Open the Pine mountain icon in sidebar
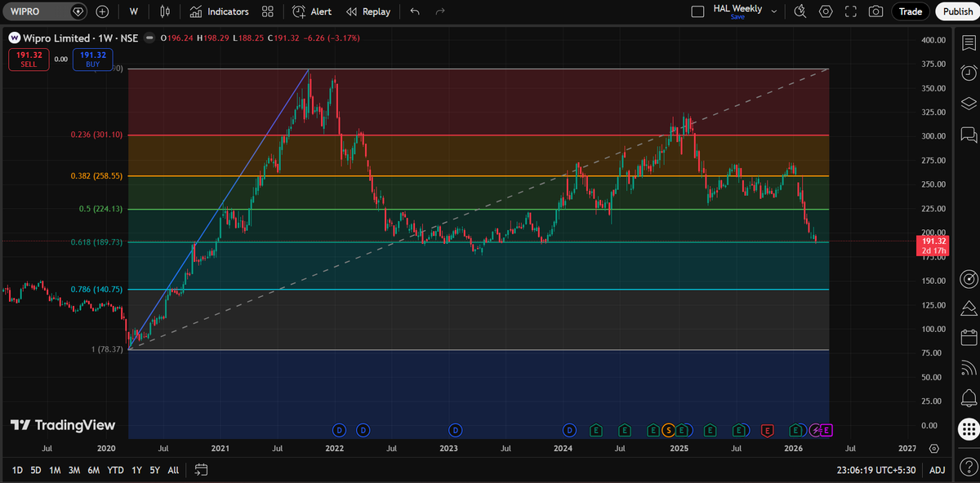This screenshot has width=980, height=483. click(x=969, y=308)
